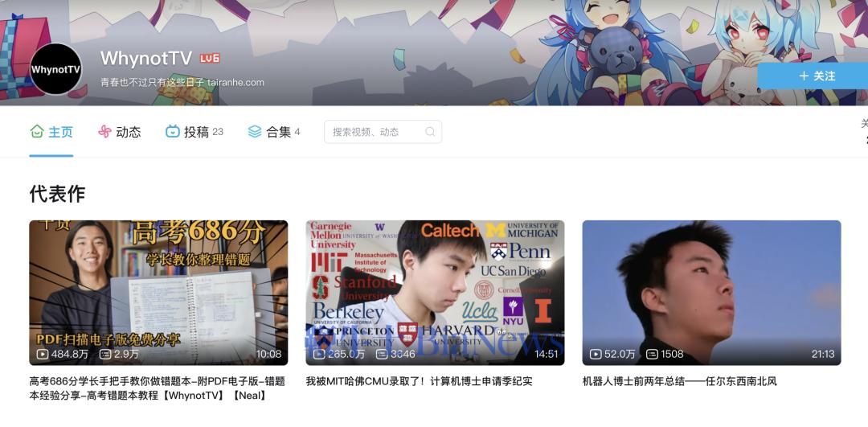The height and width of the screenshot is (427, 868).
Task: Click the 23 uploads count
Action: pos(218,132)
